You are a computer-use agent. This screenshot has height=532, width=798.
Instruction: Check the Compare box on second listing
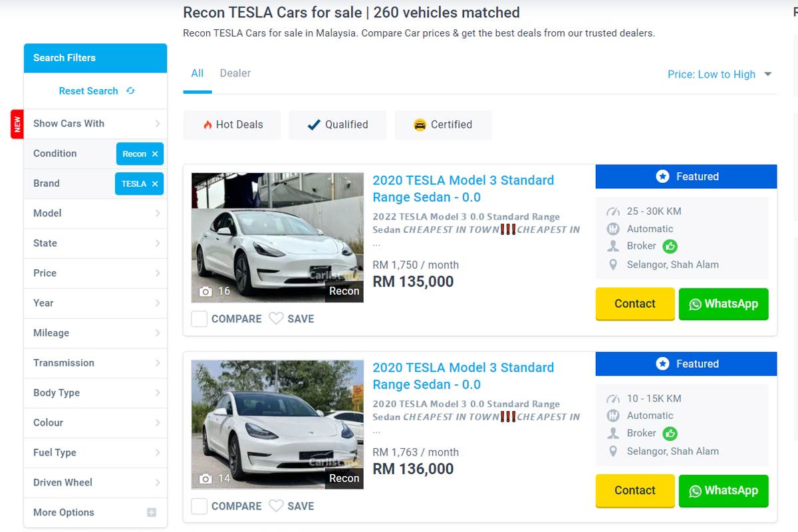point(199,507)
